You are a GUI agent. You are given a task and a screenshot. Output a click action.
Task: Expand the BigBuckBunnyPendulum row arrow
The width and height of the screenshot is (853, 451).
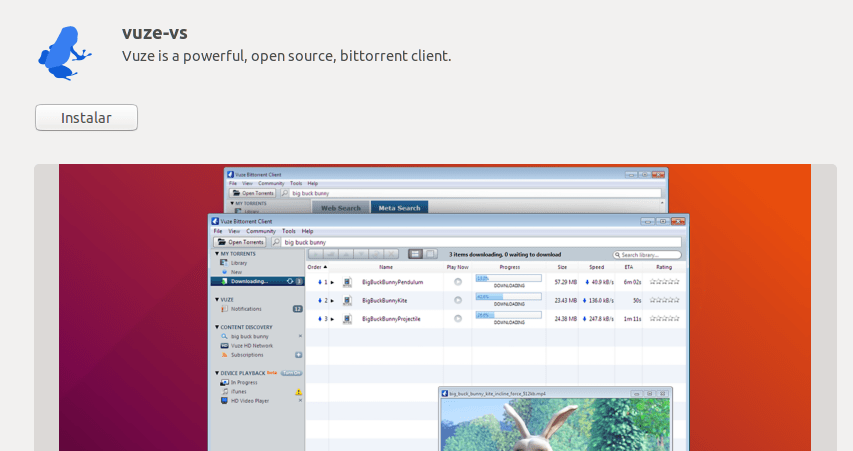[x=332, y=282]
